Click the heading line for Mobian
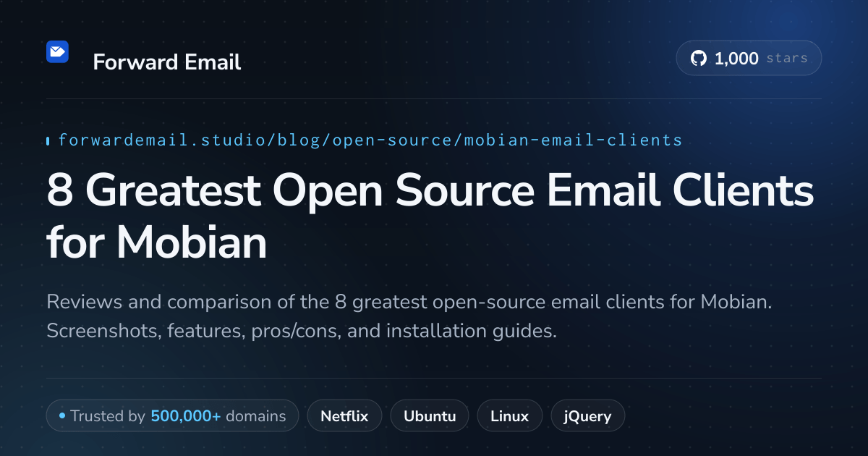Screen dimensions: 868x456 pyautogui.click(x=157, y=242)
